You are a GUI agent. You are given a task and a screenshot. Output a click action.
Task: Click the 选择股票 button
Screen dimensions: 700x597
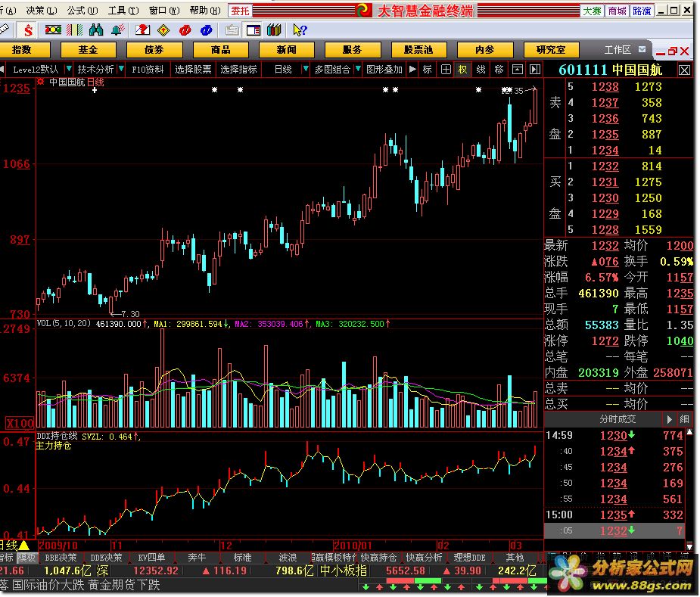pos(193,69)
